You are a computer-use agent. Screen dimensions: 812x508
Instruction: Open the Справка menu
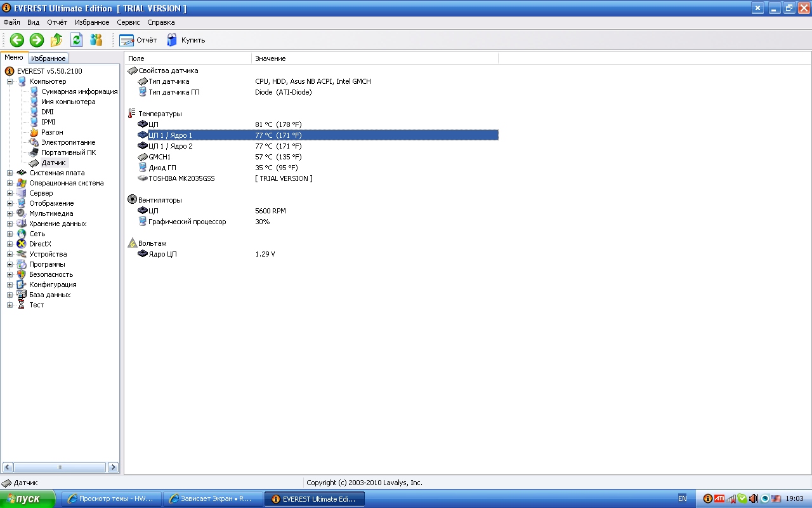pos(161,22)
